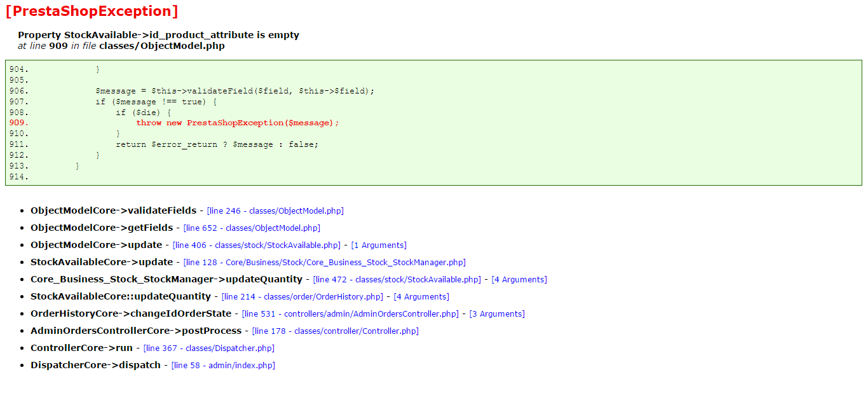Click AdminOrdersControllerCore->postProcess stack entry
Viewport: 868px width, 393px height.
click(x=136, y=331)
